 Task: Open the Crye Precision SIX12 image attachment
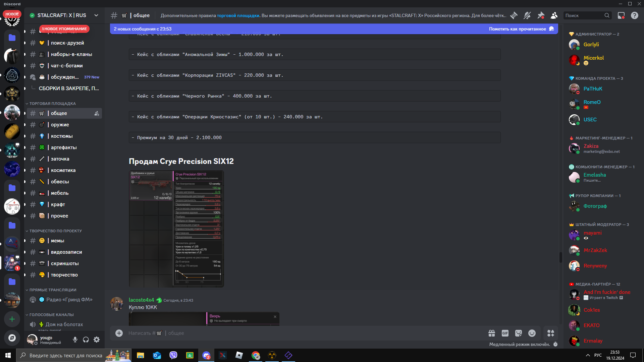click(176, 229)
